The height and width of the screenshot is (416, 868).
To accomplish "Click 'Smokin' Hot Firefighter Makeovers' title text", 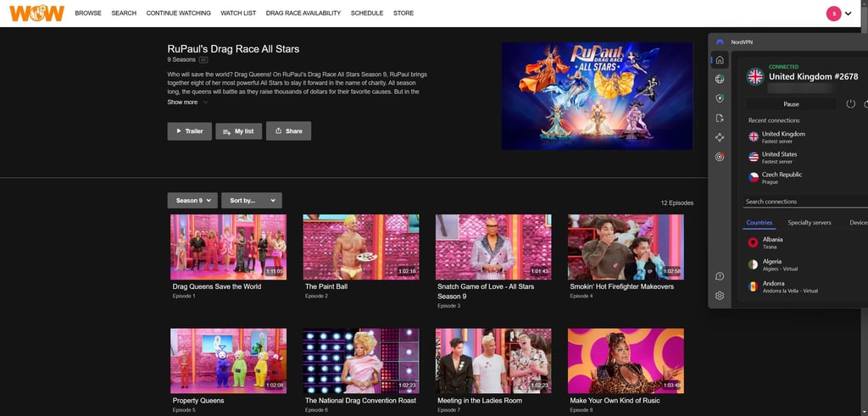I will coord(621,286).
